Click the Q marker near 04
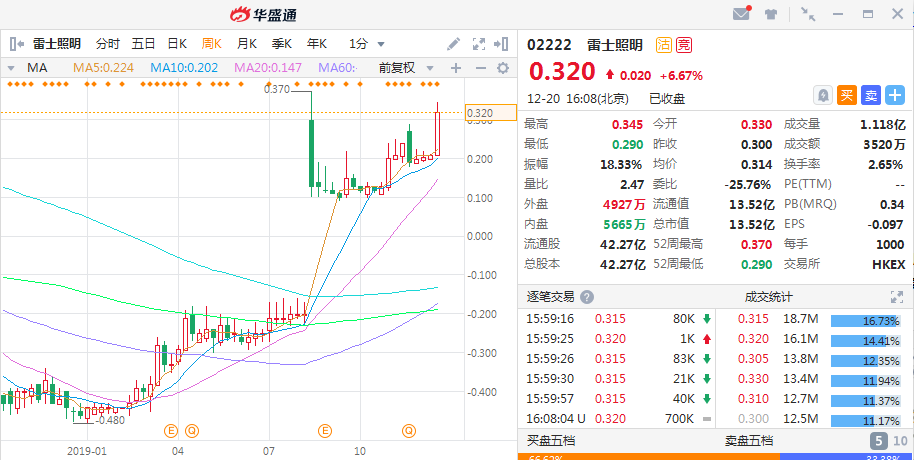914x460 pixels. click(192, 431)
